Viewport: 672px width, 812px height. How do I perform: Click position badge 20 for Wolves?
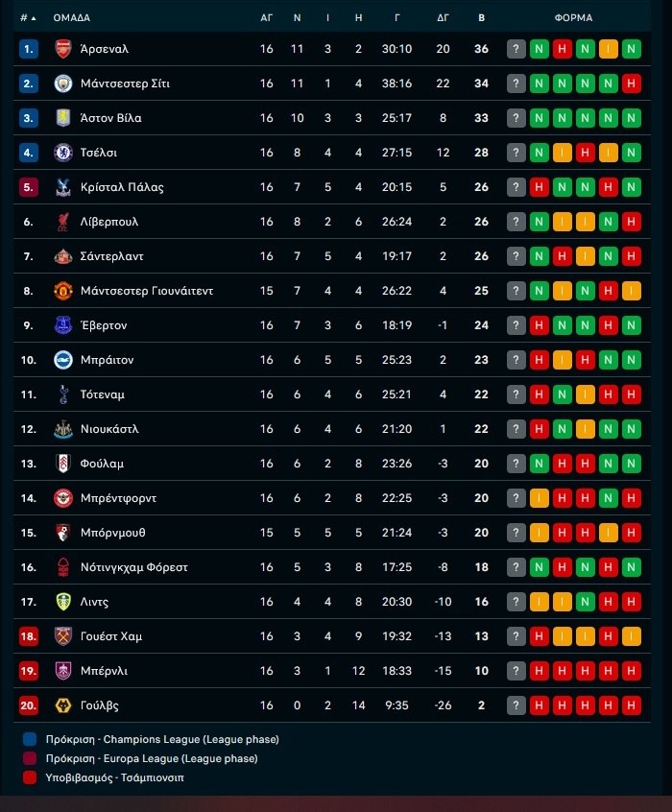(29, 705)
